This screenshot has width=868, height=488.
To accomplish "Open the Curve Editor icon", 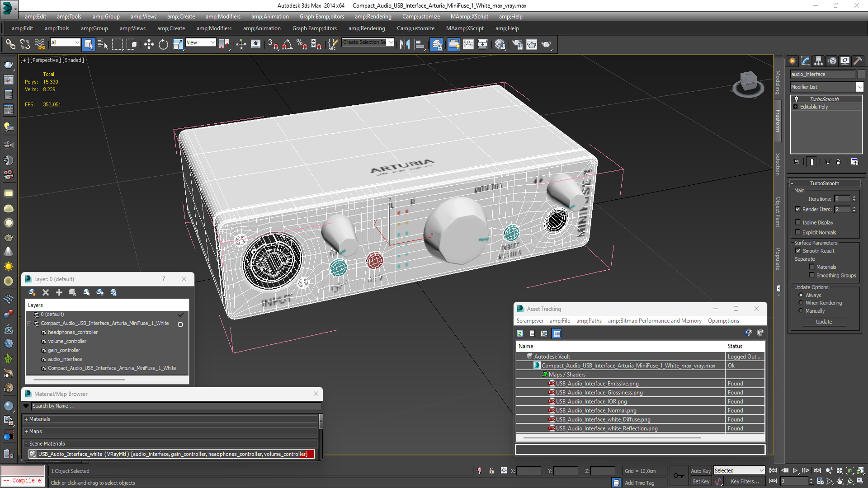I will click(468, 44).
